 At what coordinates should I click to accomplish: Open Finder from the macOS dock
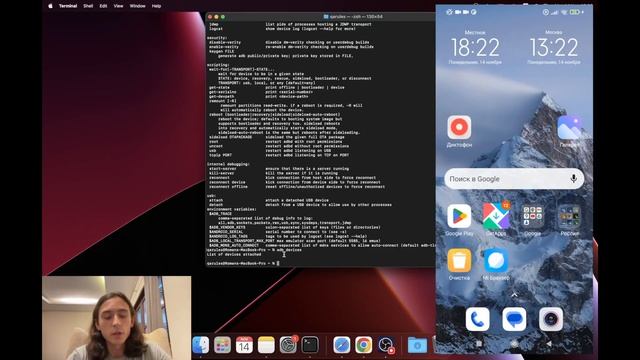click(200, 345)
